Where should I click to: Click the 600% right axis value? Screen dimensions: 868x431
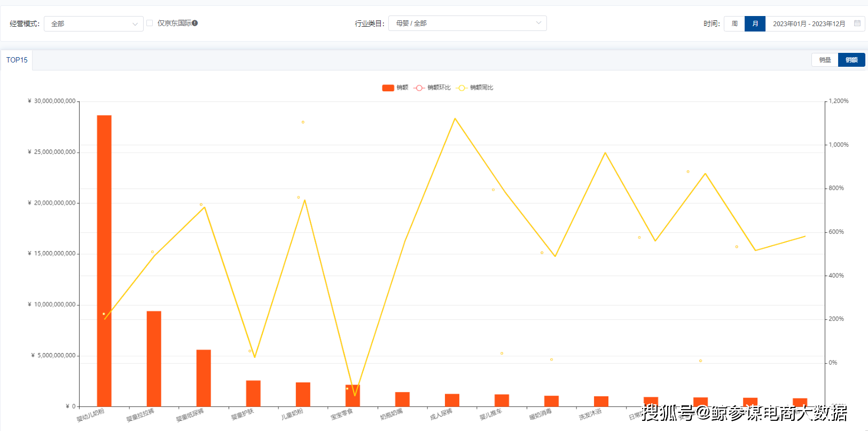(x=836, y=232)
